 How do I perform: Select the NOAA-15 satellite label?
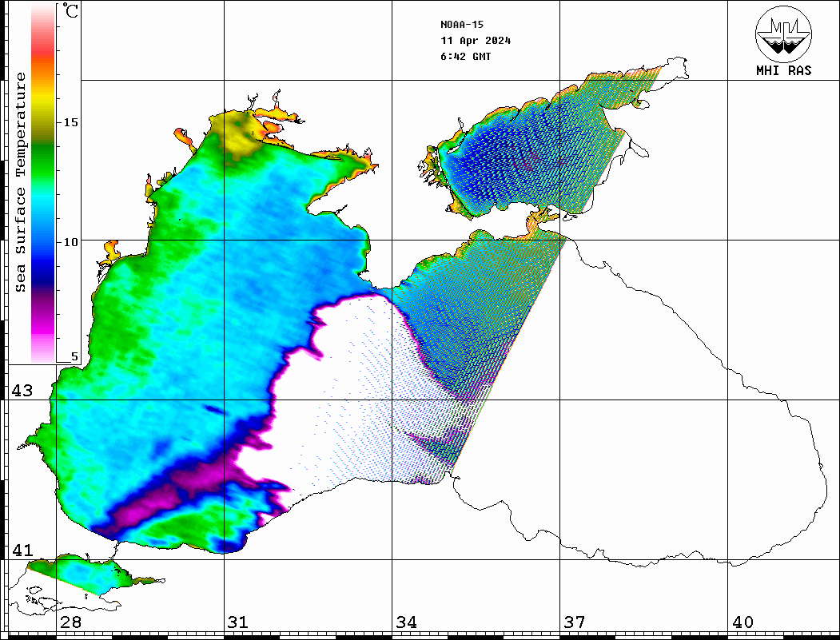click(x=462, y=25)
